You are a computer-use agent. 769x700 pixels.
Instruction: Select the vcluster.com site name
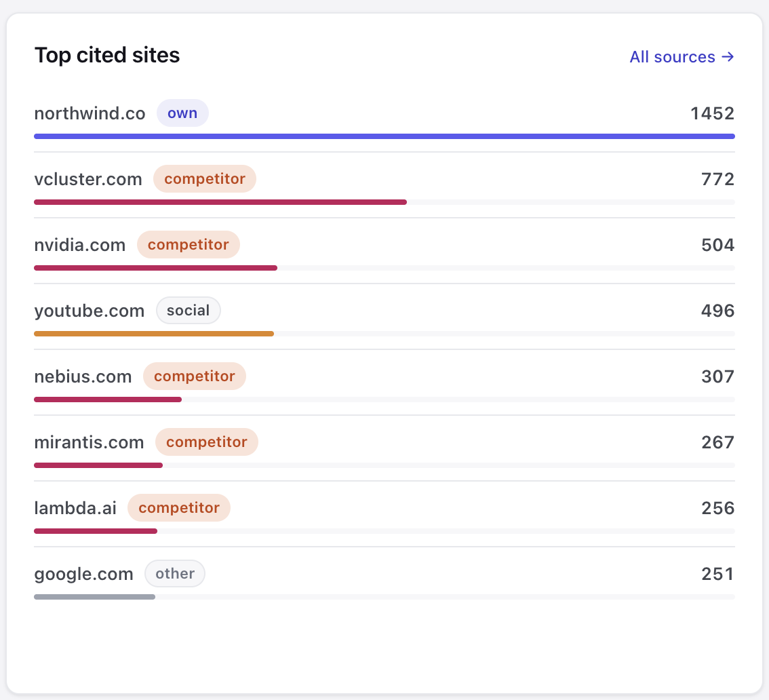pyautogui.click(x=88, y=179)
